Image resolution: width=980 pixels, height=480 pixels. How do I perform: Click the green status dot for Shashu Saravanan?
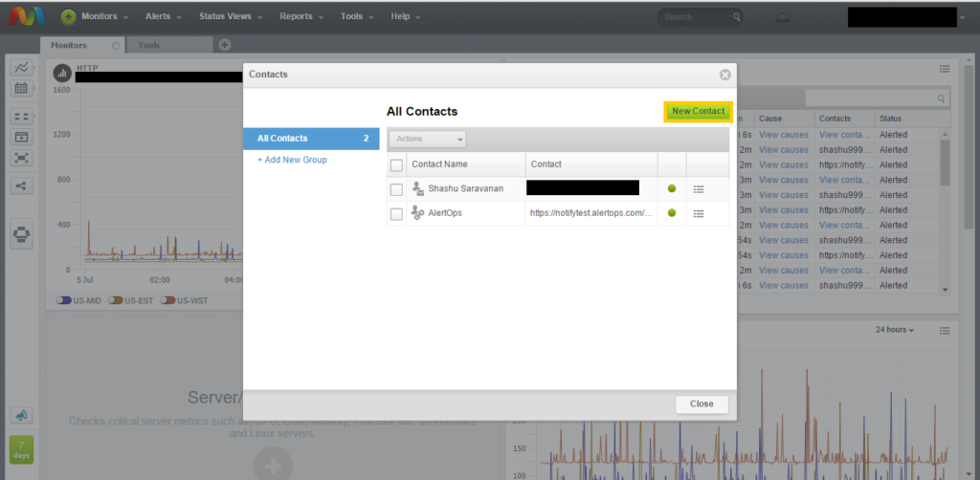[x=672, y=188]
